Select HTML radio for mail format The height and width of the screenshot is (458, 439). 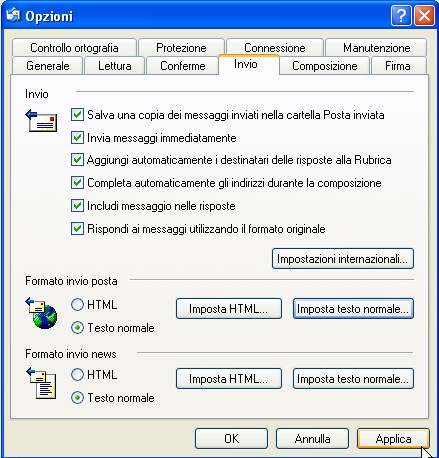point(77,305)
